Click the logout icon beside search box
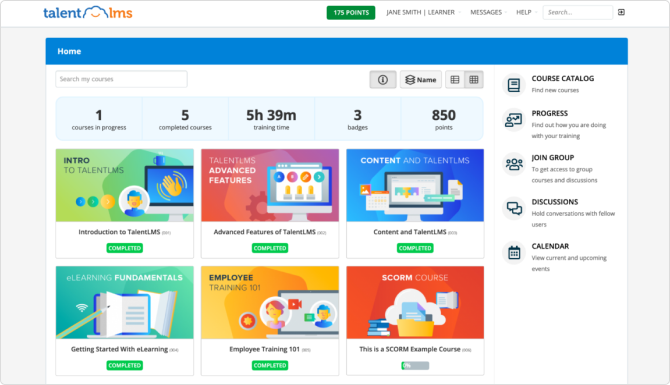670x385 pixels. pos(621,12)
